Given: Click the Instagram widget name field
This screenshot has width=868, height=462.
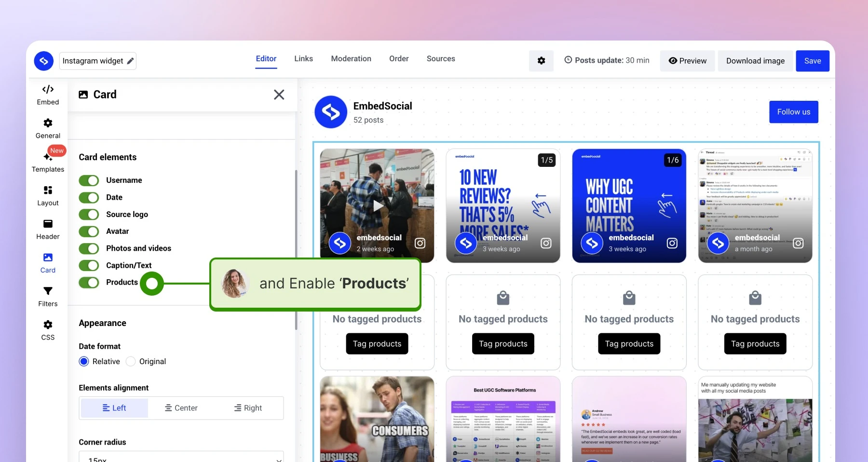Looking at the screenshot, I should point(98,61).
